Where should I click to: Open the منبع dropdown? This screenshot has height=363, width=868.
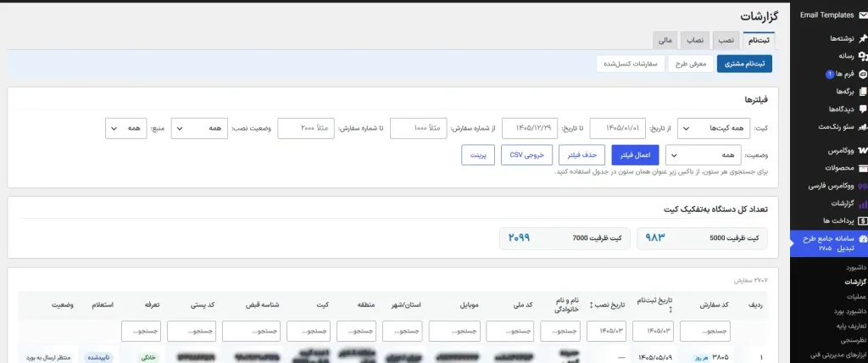coord(125,128)
